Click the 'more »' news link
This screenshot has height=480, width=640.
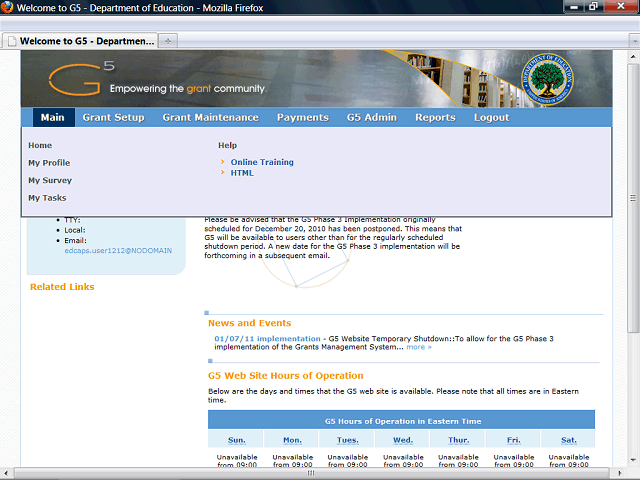coord(419,347)
